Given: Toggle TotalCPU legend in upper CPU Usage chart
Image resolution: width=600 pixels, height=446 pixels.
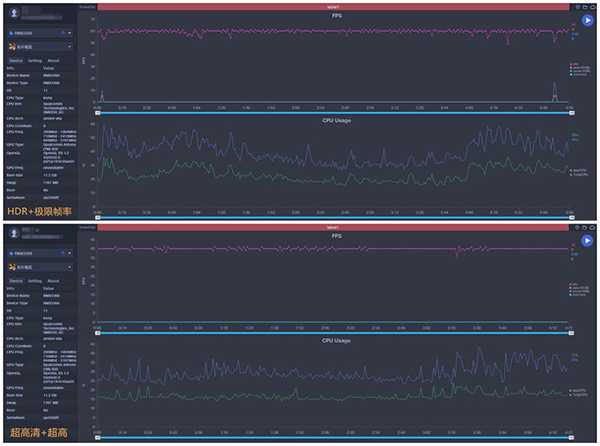Looking at the screenshot, I should click(579, 175).
